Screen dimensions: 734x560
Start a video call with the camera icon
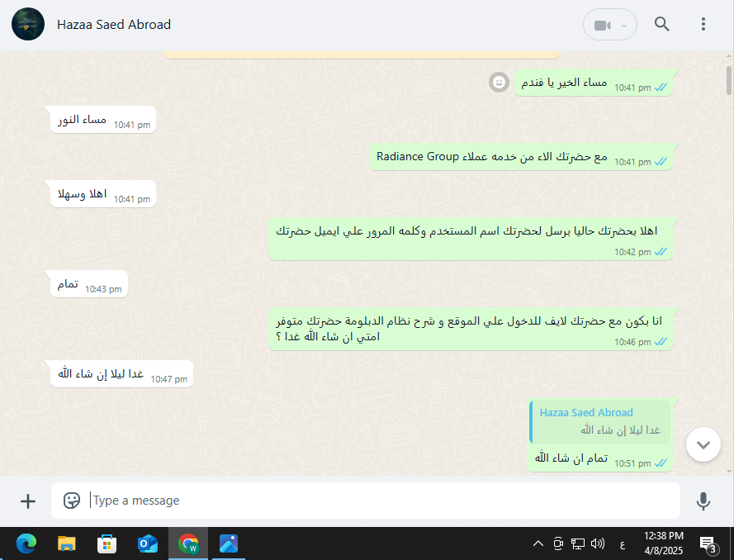tap(603, 26)
